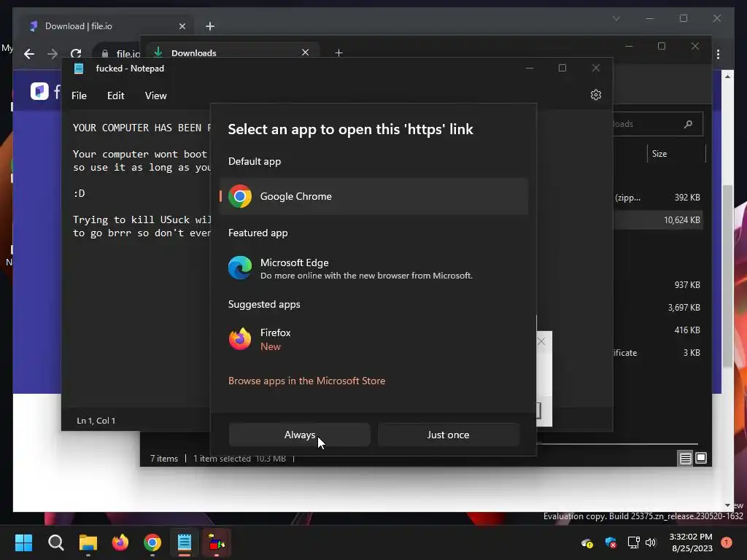
Task: Click the search icon in Downloads search box
Action: tap(688, 124)
